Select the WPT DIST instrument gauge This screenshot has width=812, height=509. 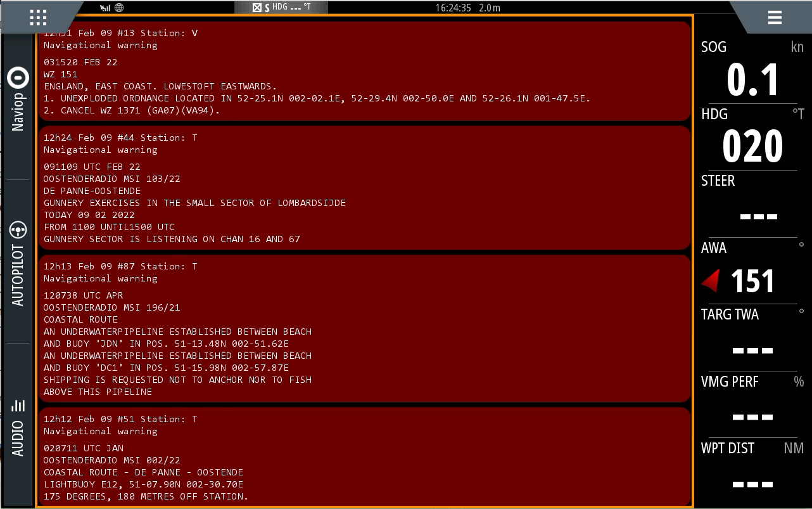coord(752,471)
